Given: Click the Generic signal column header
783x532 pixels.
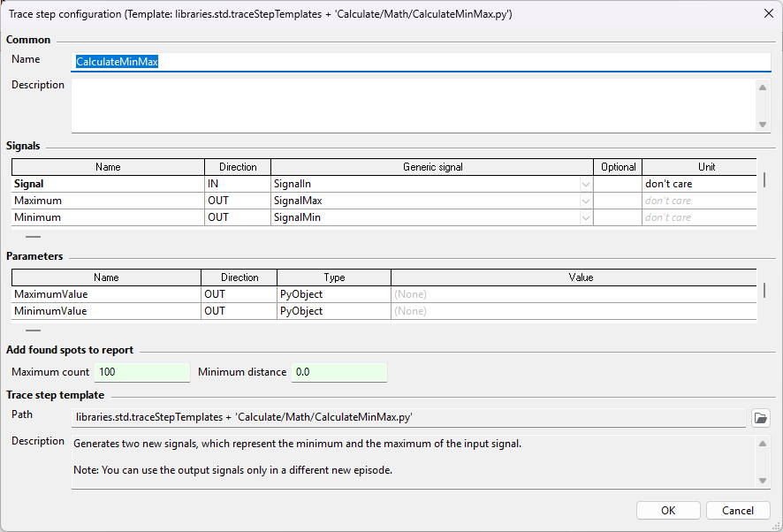Looking at the screenshot, I should point(432,167).
